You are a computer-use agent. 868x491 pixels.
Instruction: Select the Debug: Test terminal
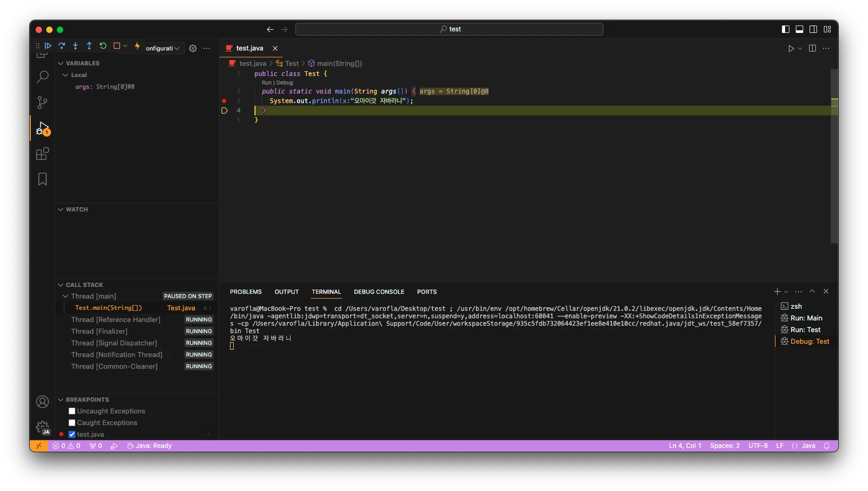pyautogui.click(x=809, y=342)
